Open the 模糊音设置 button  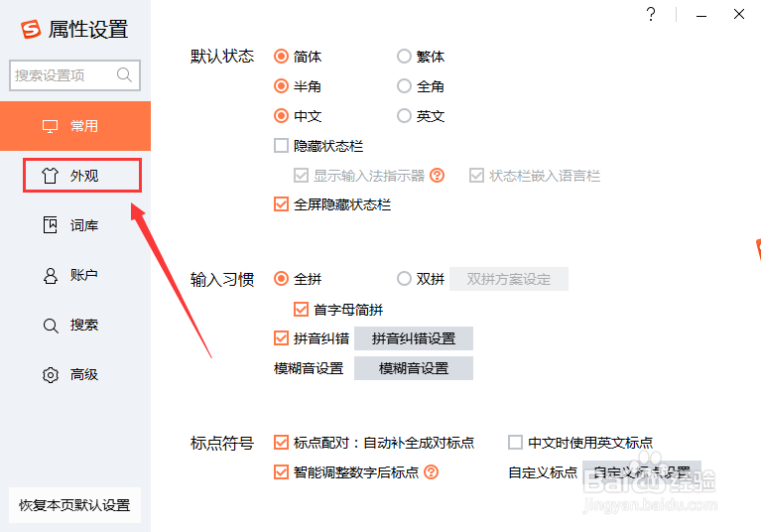tap(413, 368)
